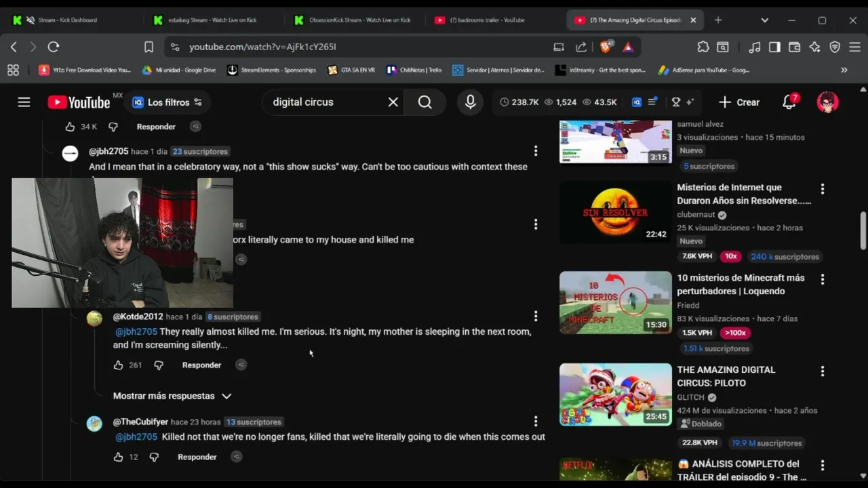Toggle vidIQ list panel in header
The height and width of the screenshot is (488, 868).
pos(652,102)
